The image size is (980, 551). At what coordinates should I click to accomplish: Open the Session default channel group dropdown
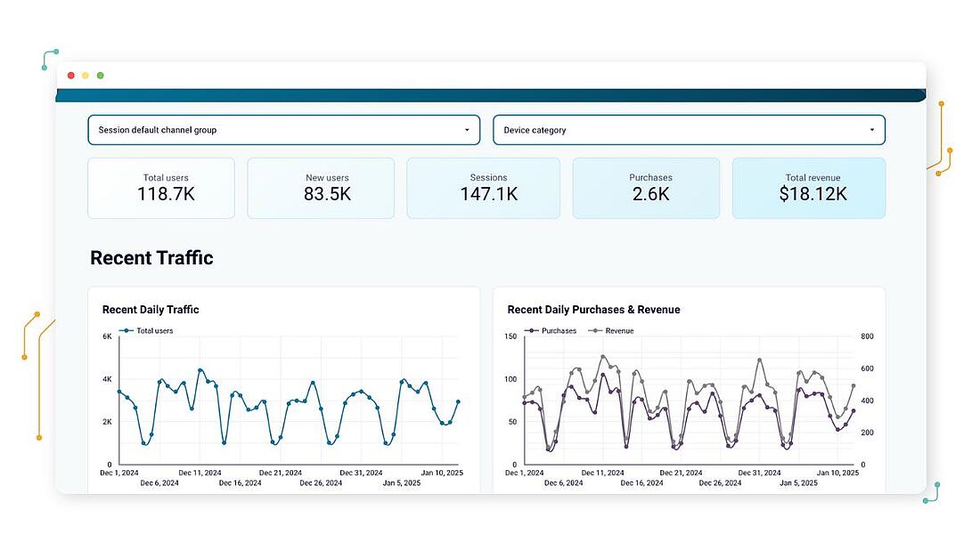click(x=283, y=130)
